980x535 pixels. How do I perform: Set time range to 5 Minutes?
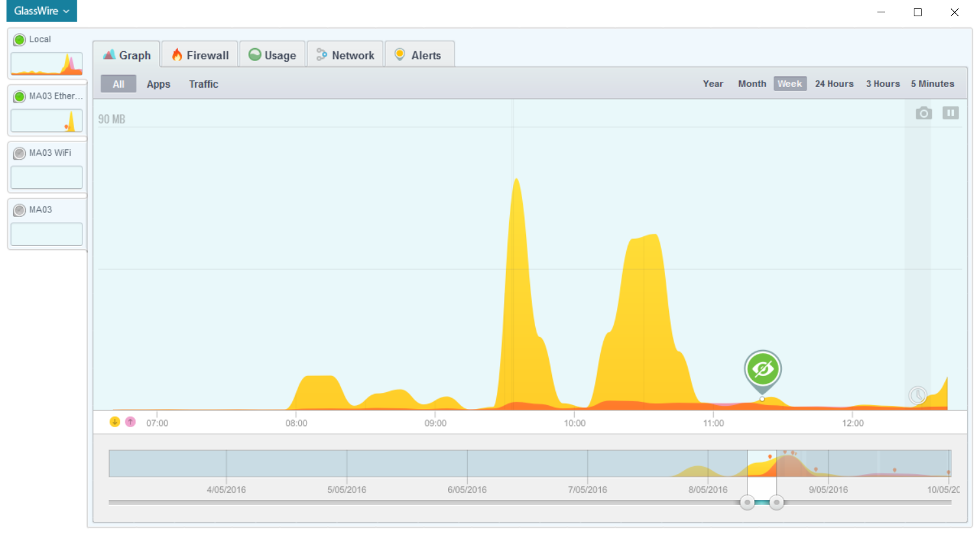pos(932,84)
